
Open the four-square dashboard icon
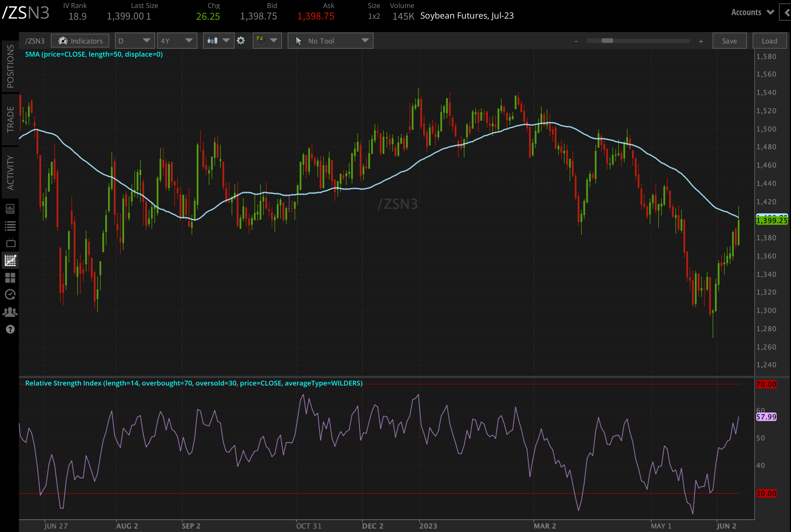10,278
